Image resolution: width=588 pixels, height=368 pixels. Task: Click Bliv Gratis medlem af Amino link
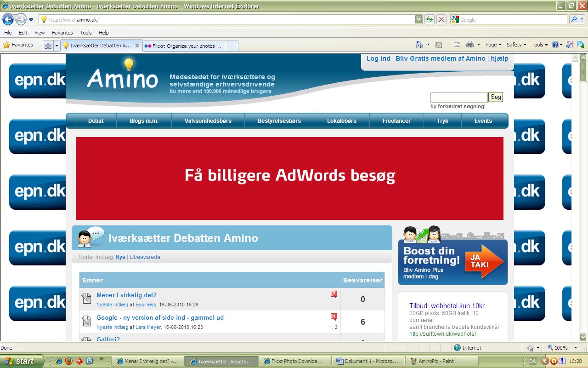pos(441,58)
